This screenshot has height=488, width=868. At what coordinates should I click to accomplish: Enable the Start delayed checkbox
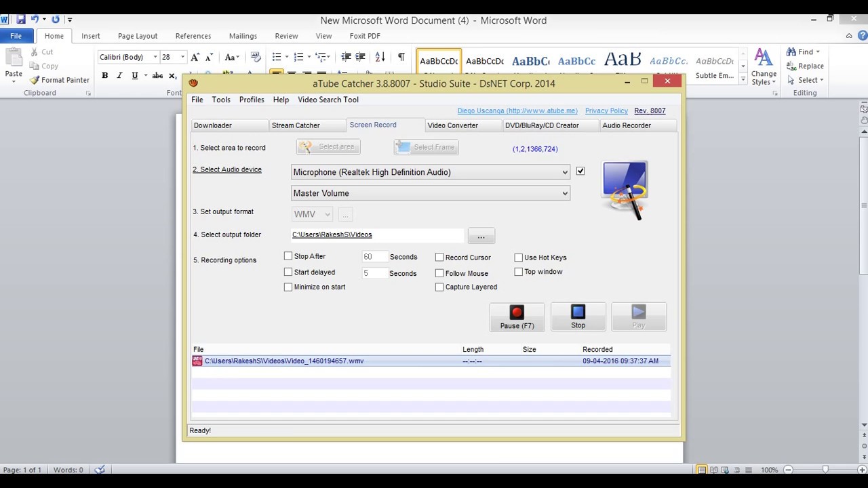click(x=288, y=272)
